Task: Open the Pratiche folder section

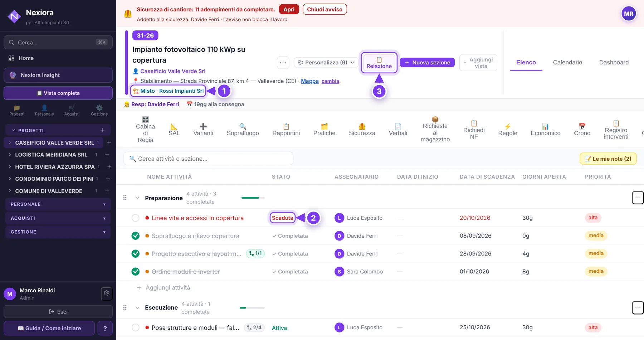Action: [324, 130]
